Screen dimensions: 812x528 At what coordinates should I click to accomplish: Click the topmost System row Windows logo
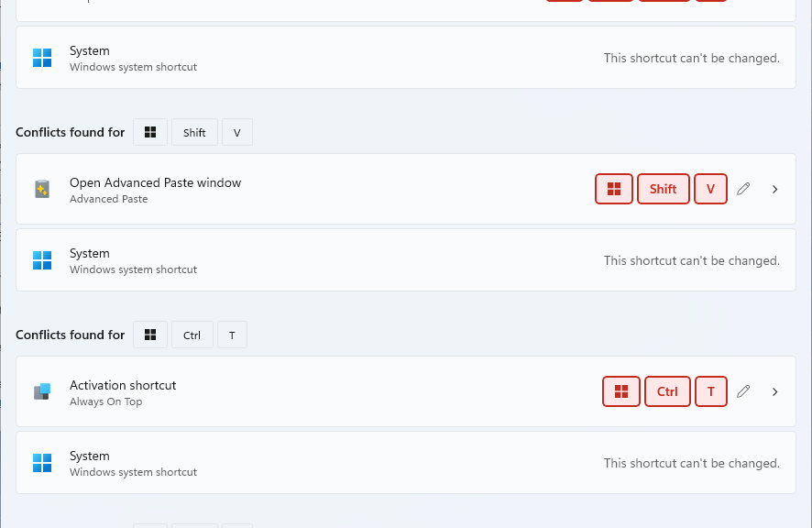tap(42, 58)
